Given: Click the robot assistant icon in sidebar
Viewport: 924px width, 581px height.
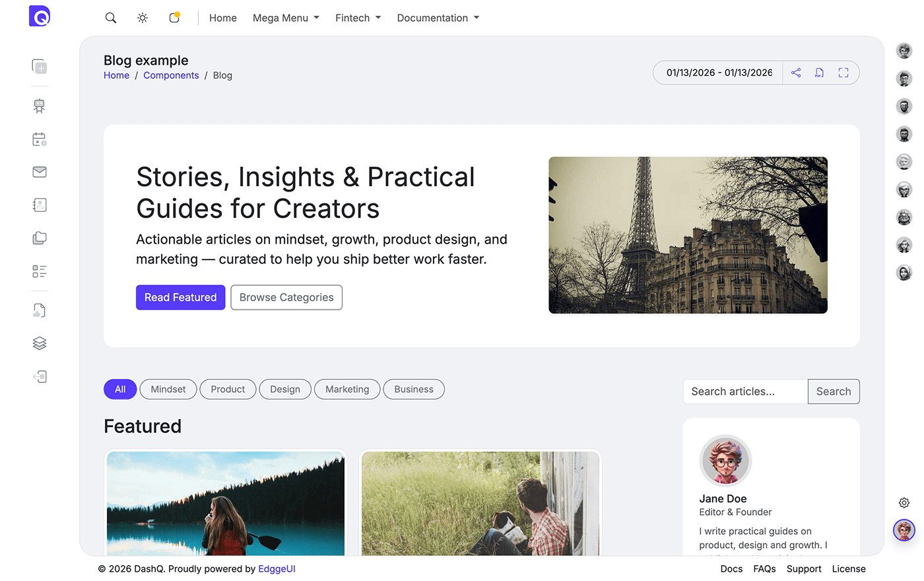Looking at the screenshot, I should coord(40,106).
